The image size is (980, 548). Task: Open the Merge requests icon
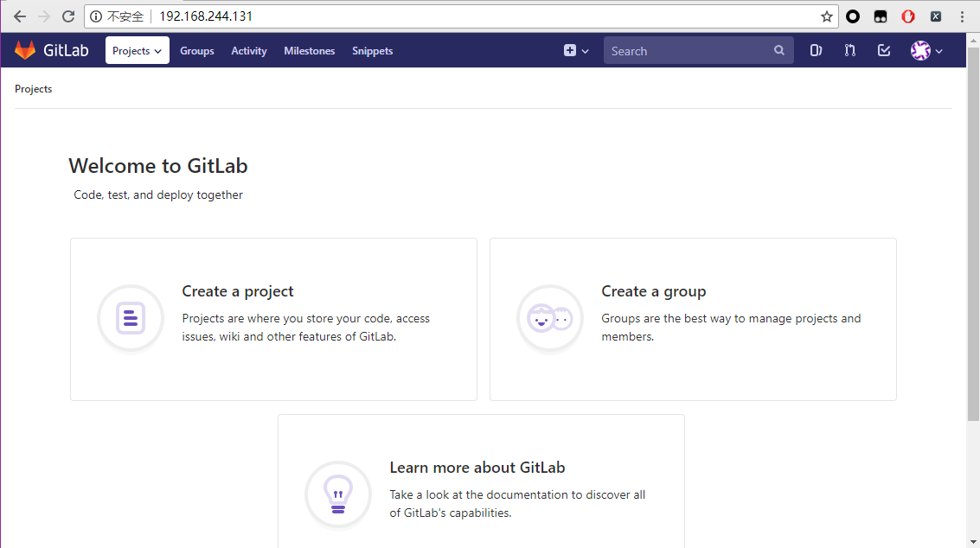(x=849, y=51)
